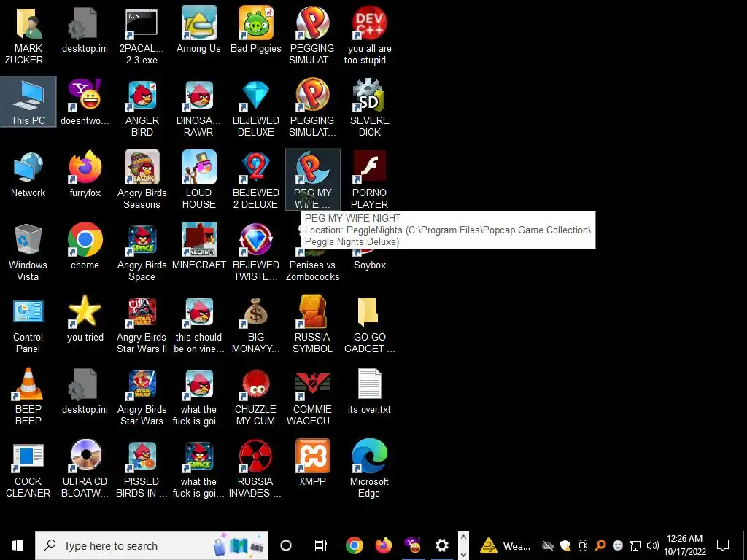747x560 pixels.
Task: Select the MINECRAFT desktop icon
Action: (x=198, y=246)
